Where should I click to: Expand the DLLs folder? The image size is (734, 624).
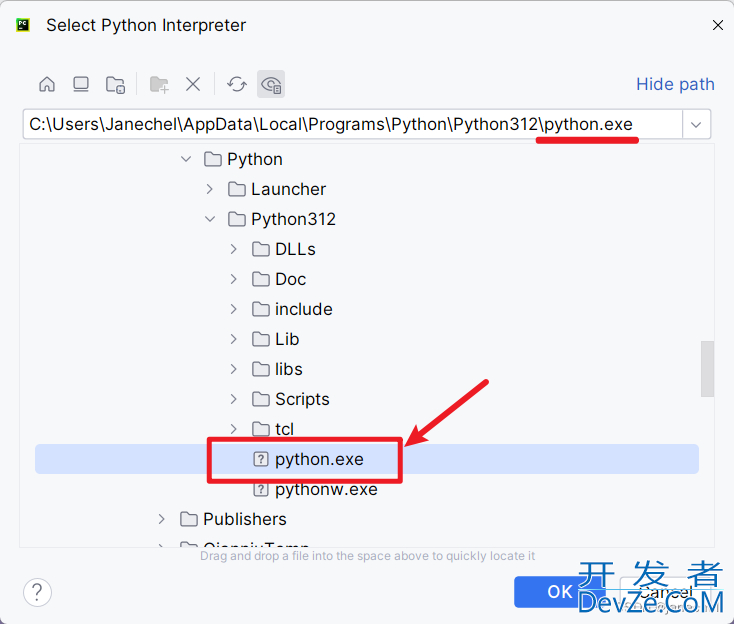coord(234,249)
